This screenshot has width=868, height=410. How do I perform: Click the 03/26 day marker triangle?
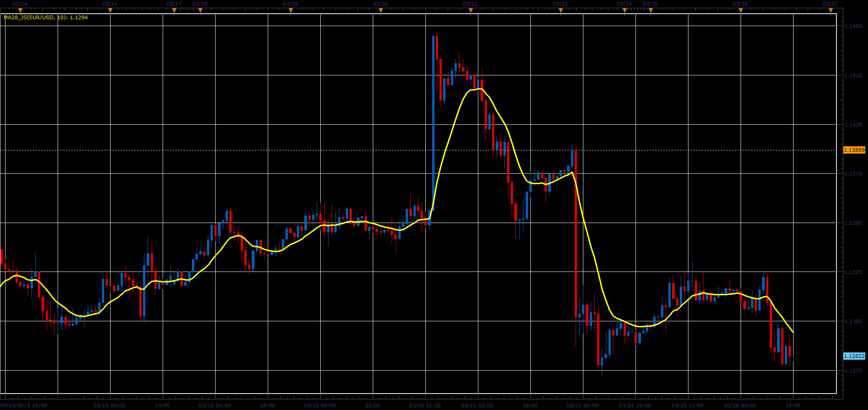tap(741, 11)
